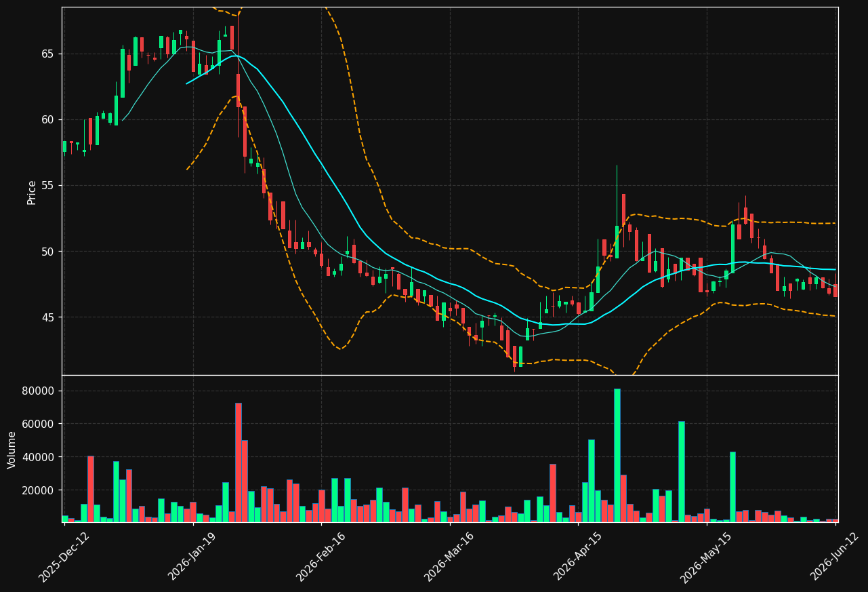Click the 20000 volume tick label

(39, 490)
